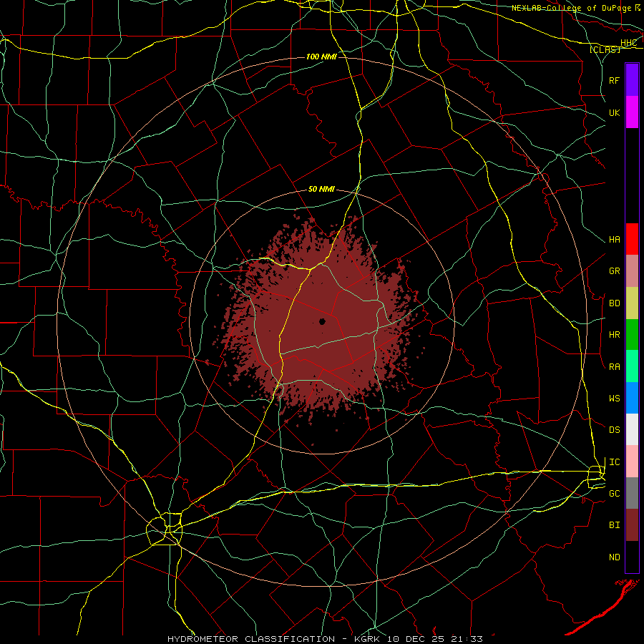
Task: Click the RA light-green legend swatch
Action: click(632, 366)
